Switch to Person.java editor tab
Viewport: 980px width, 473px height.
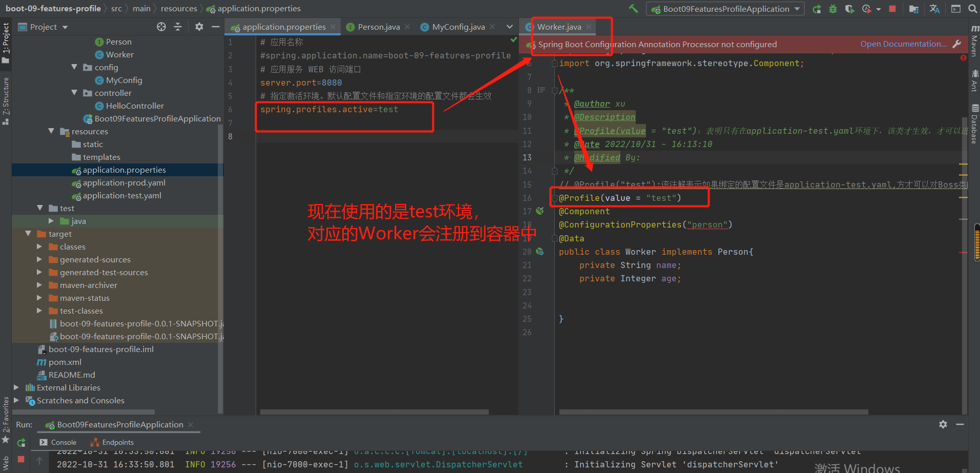pyautogui.click(x=379, y=27)
